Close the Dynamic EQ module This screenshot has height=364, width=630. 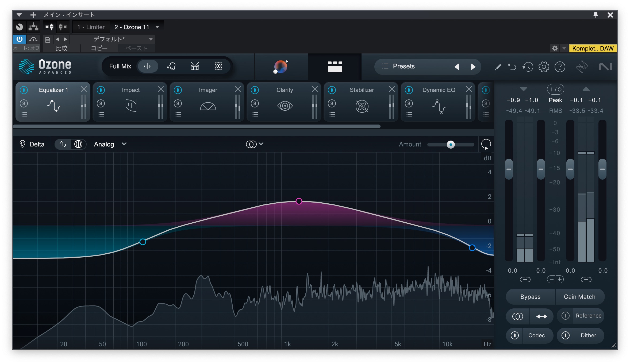coord(468,90)
